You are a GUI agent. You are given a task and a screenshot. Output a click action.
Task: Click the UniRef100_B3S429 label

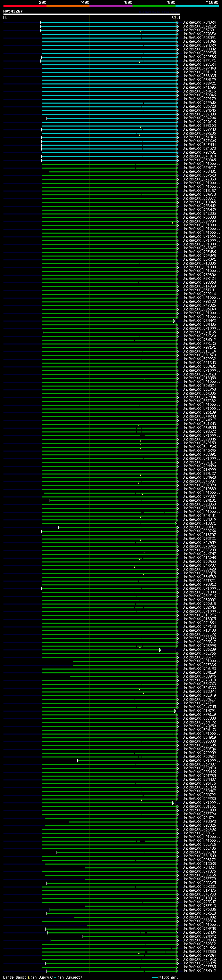199,569
